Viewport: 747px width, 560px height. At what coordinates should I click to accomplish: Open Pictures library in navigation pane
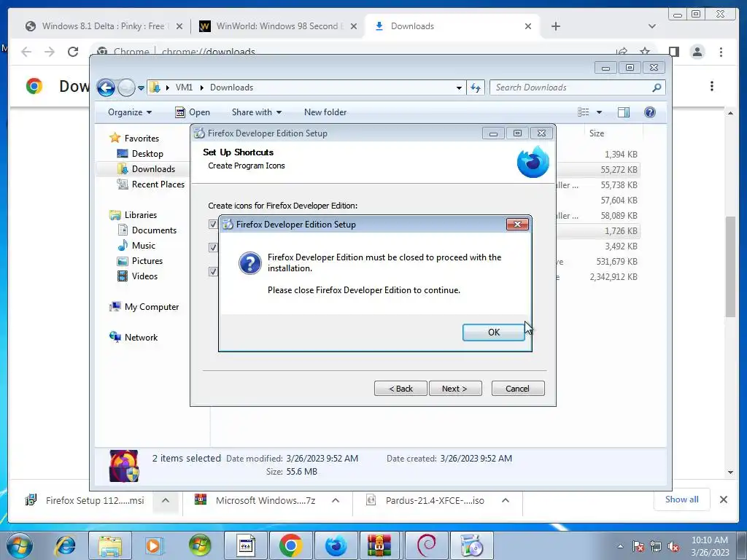(147, 261)
